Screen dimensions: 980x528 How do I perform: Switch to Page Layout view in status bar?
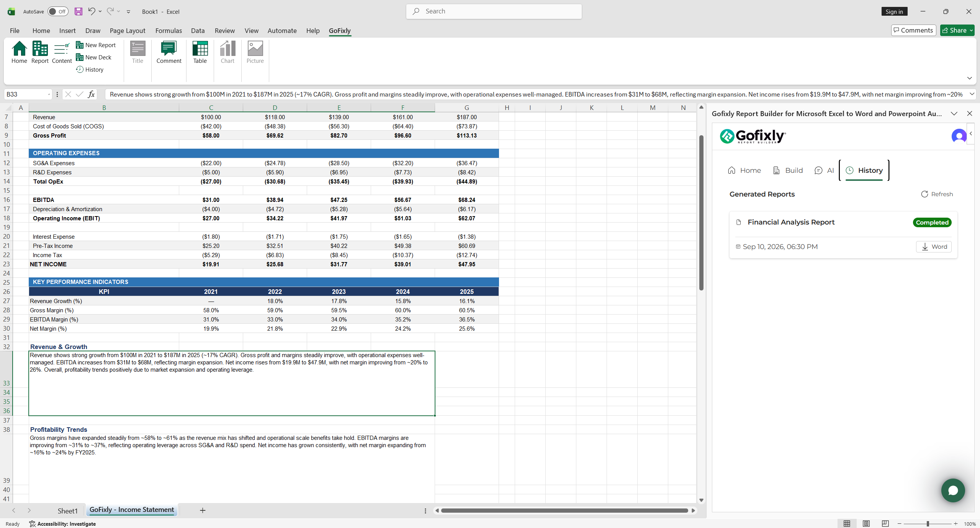(866, 523)
